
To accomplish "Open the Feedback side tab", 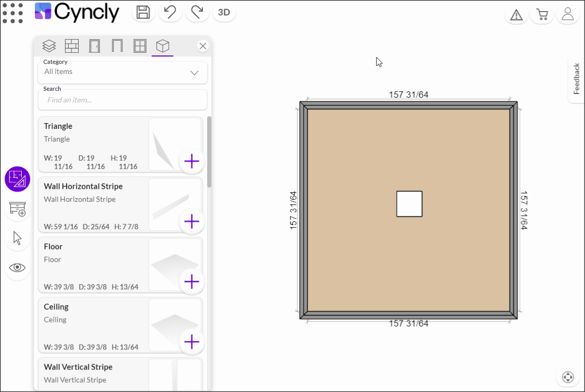I will pos(577,79).
